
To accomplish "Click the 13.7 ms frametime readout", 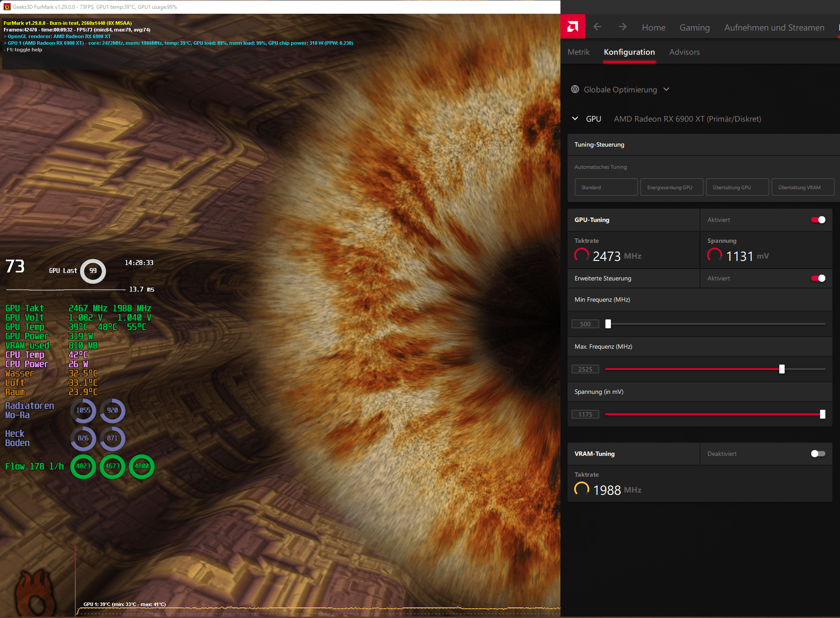I will click(142, 289).
